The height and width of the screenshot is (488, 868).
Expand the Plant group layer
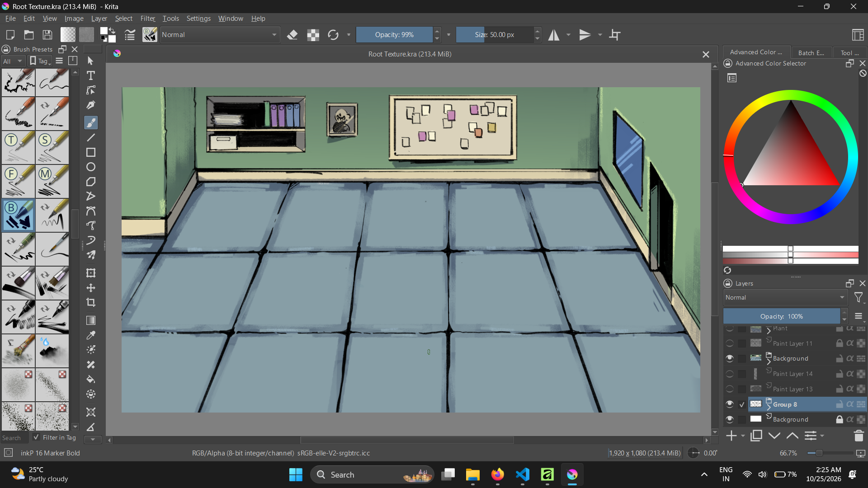coord(769,331)
